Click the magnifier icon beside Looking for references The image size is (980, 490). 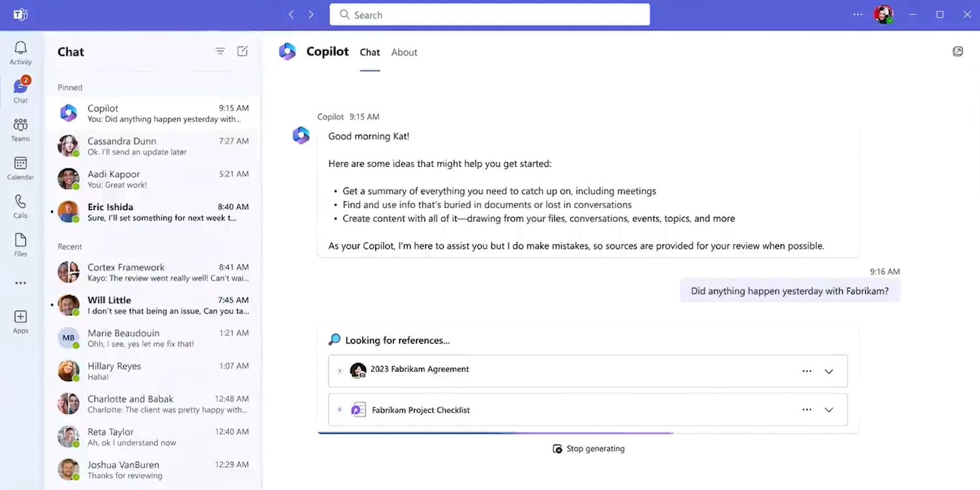coord(334,340)
